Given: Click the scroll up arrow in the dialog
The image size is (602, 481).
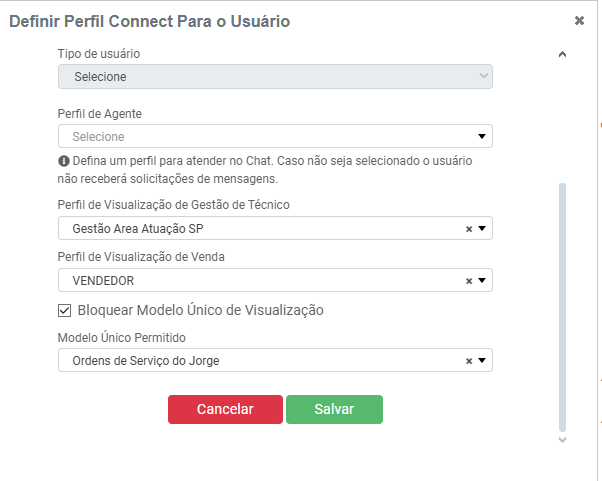Looking at the screenshot, I should click(562, 54).
